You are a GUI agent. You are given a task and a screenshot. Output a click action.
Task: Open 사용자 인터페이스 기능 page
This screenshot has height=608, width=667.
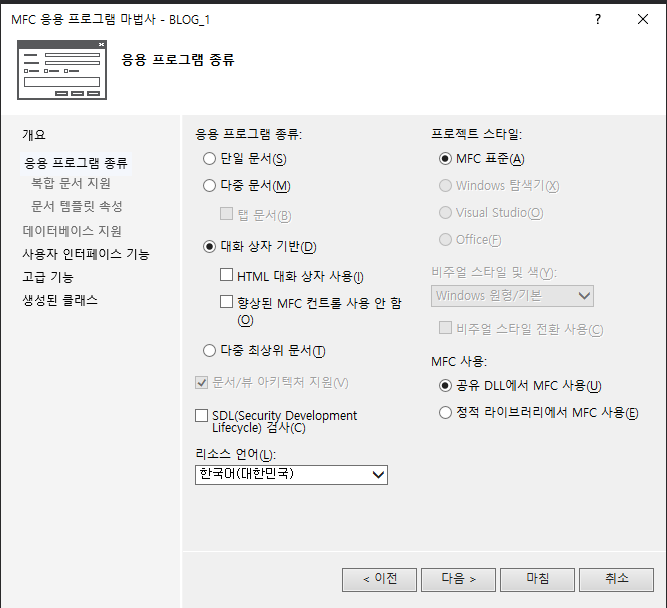(86, 254)
